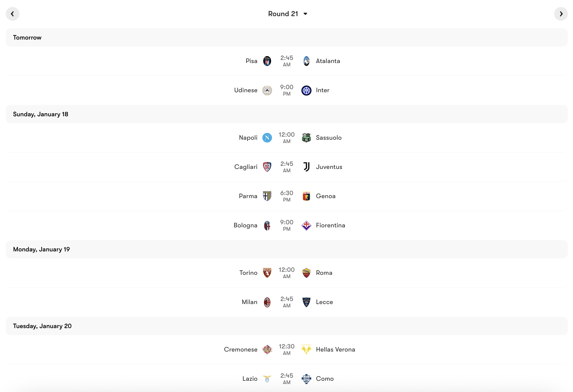Click the Sunday, January 18 header bar

(x=41, y=114)
